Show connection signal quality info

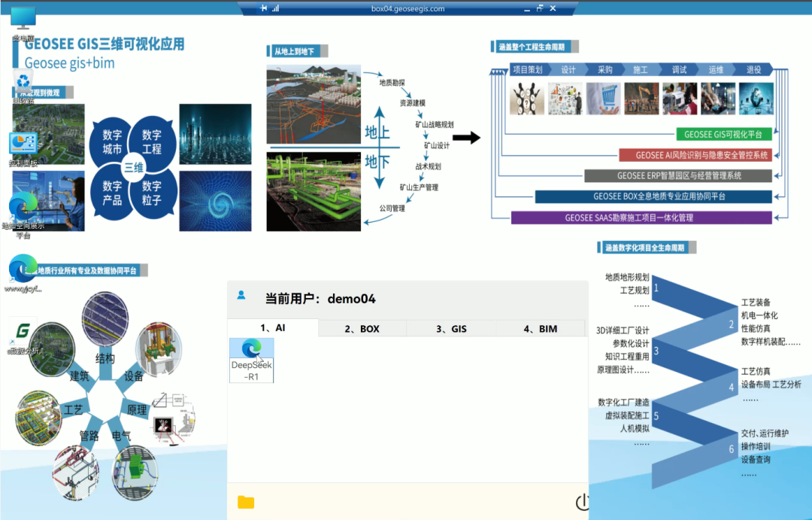(x=275, y=8)
